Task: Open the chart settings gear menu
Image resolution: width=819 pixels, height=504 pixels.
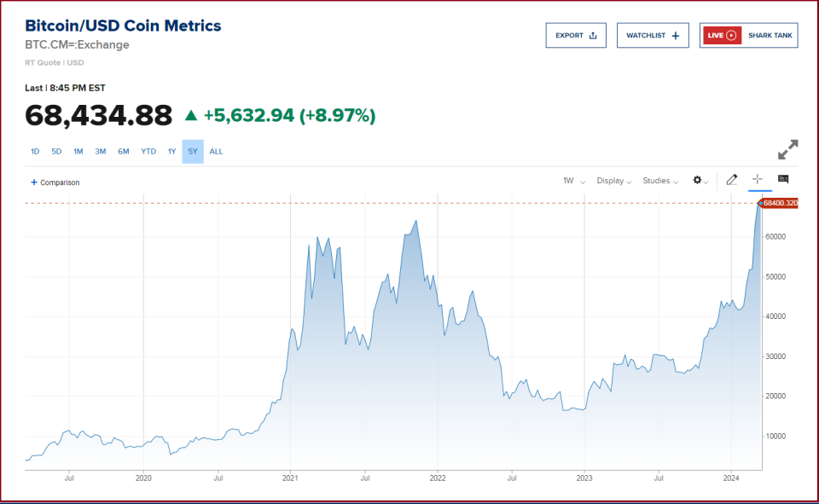Action: coord(700,180)
